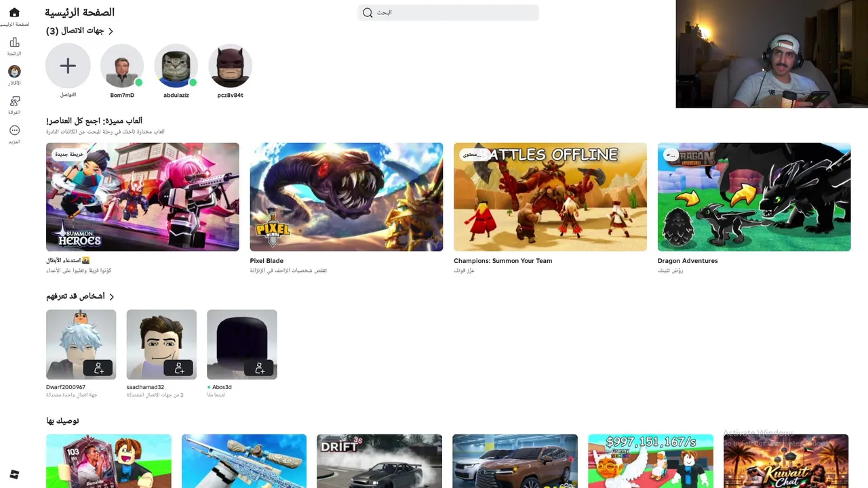Click the Roblox logo icon at sidebar bottom
Viewport: 868px width, 488px height.
(14, 474)
